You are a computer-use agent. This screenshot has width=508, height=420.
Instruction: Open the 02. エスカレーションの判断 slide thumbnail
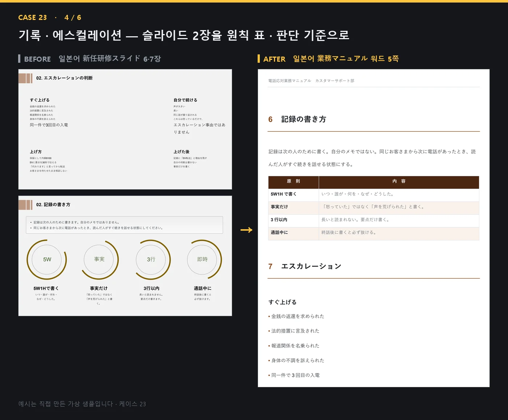point(125,129)
